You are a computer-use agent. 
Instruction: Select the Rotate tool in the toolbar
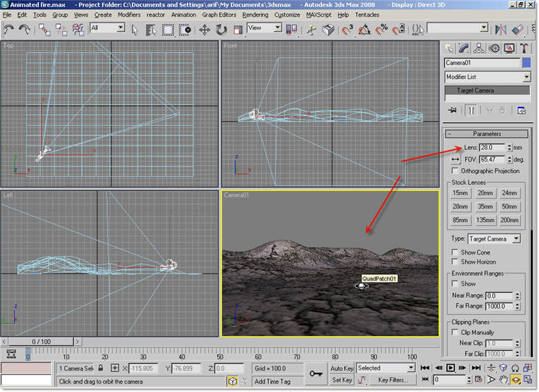pos(221,29)
